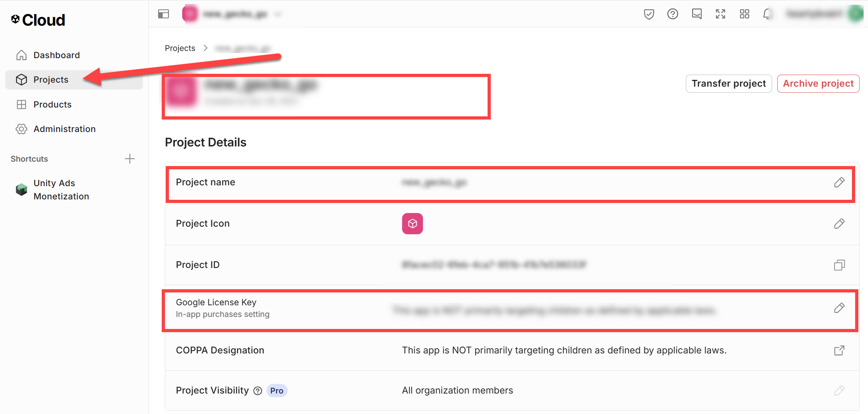
Task: Edit the Project name field
Action: (x=839, y=183)
